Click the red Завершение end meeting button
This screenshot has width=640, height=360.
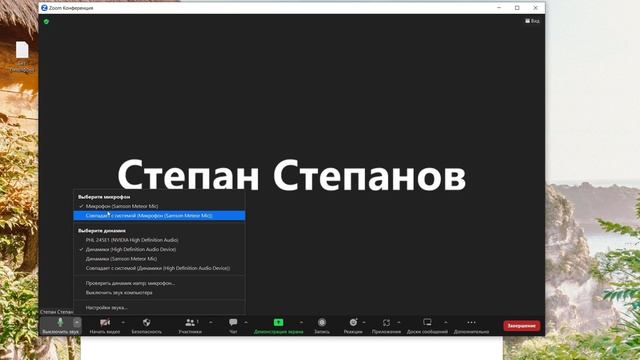(522, 326)
